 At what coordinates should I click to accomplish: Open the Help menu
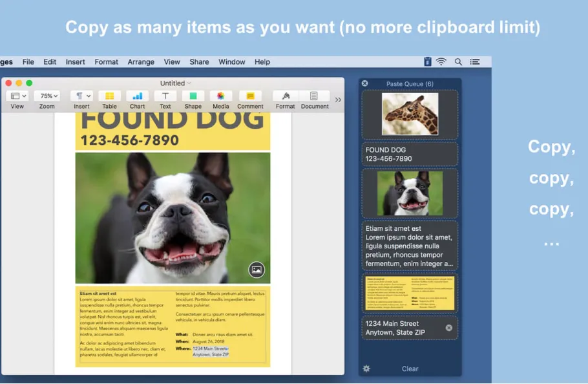click(x=262, y=62)
